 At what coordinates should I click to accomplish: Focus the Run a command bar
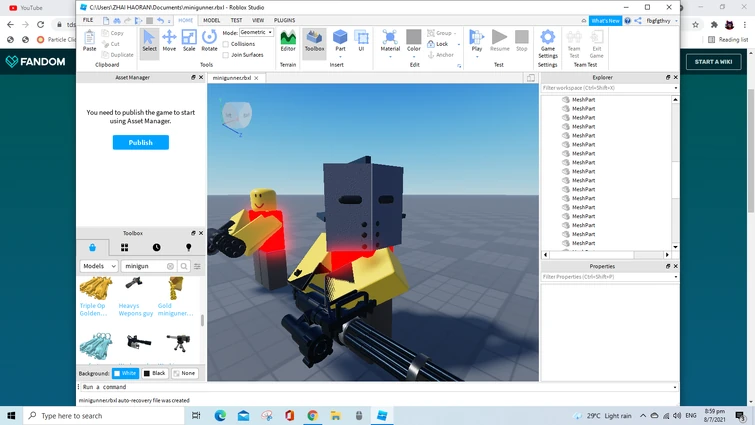[376, 387]
